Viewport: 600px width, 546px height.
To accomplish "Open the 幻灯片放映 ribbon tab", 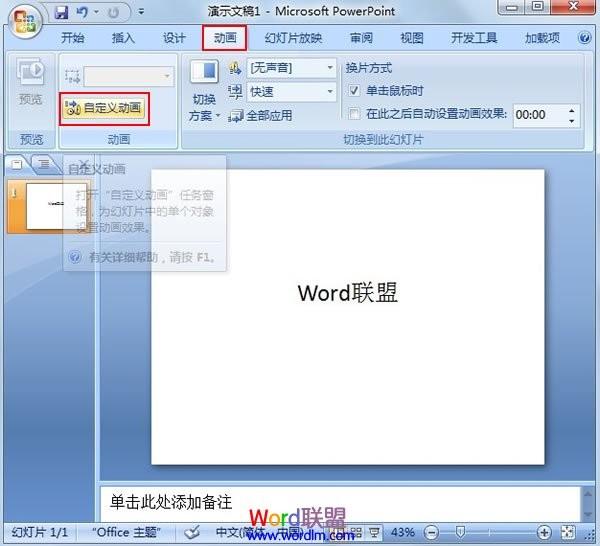I will (293, 38).
